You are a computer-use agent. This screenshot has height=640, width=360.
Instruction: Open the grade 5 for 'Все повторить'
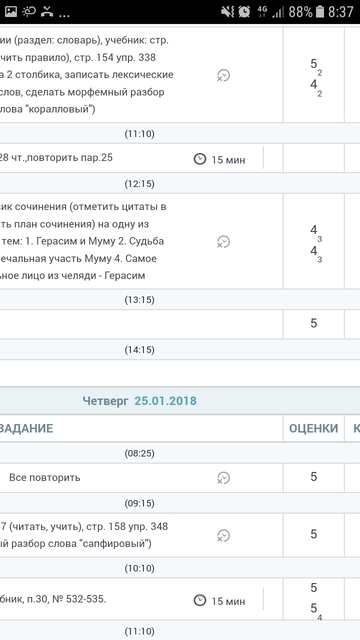click(x=313, y=477)
